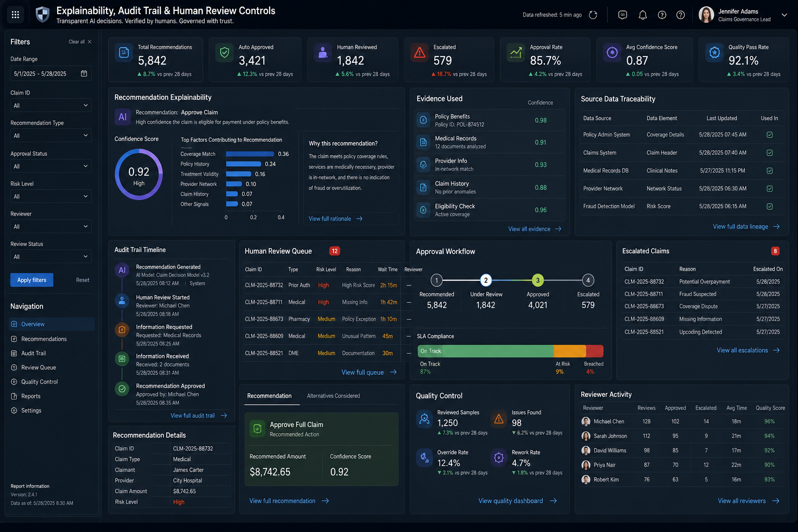Click the Override Rate icon

click(424, 458)
